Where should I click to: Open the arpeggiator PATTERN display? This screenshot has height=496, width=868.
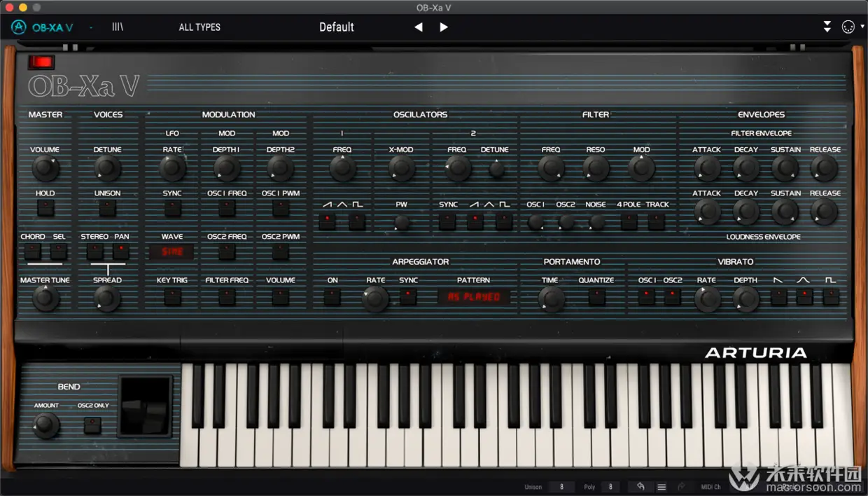click(x=474, y=297)
